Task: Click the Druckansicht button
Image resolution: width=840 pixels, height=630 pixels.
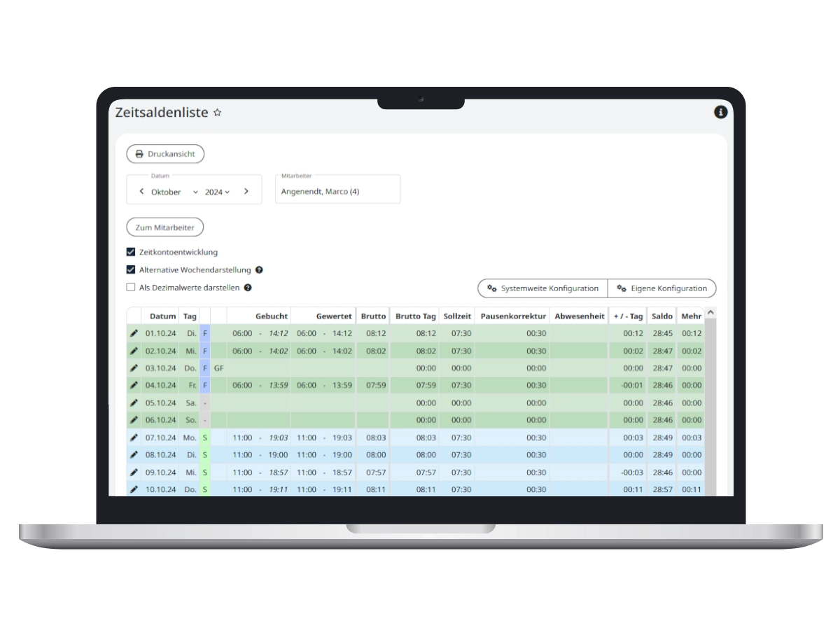Action: [x=165, y=154]
